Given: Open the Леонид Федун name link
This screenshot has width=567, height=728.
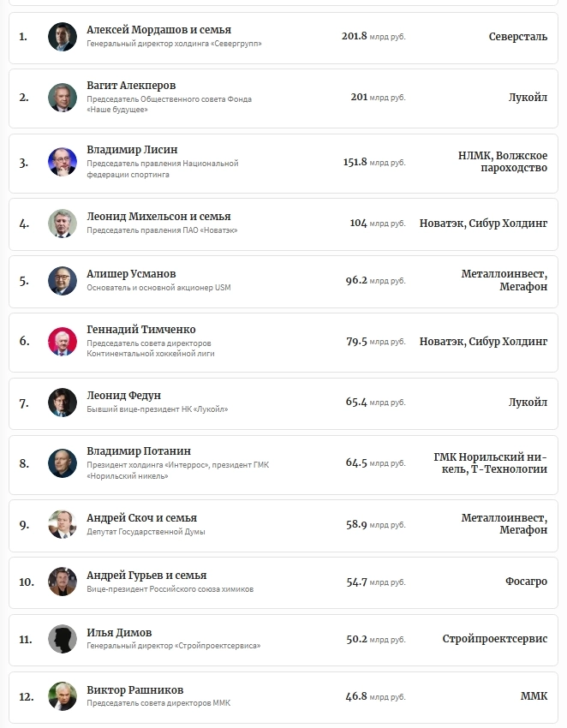Looking at the screenshot, I should tap(123, 396).
